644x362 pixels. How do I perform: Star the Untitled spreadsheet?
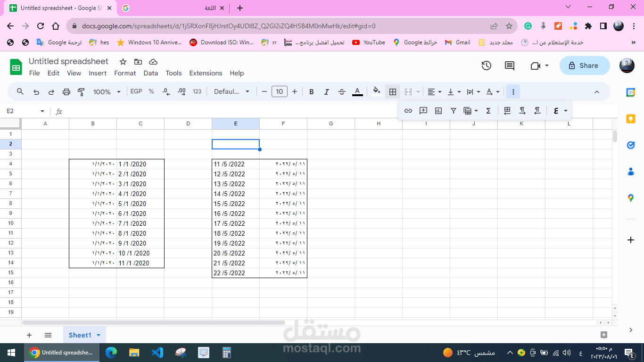click(x=123, y=62)
